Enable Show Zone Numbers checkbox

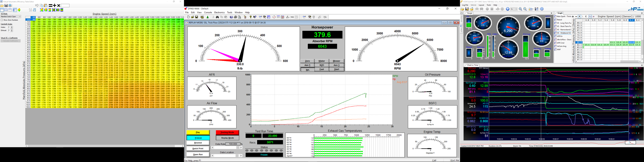[x=2, y=20]
